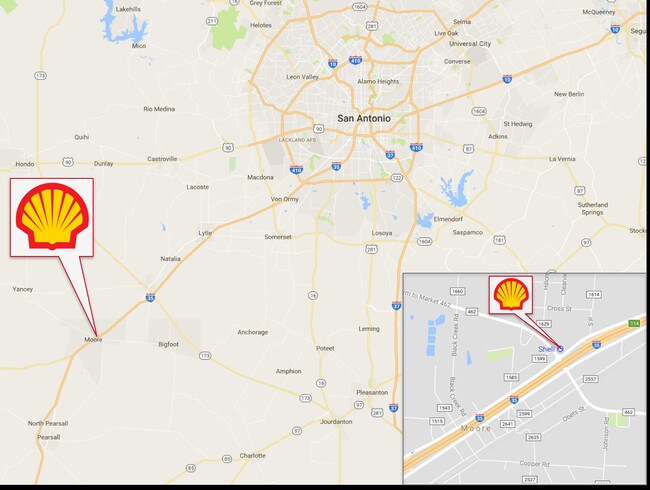Click the Moore label in inset map

click(476, 428)
